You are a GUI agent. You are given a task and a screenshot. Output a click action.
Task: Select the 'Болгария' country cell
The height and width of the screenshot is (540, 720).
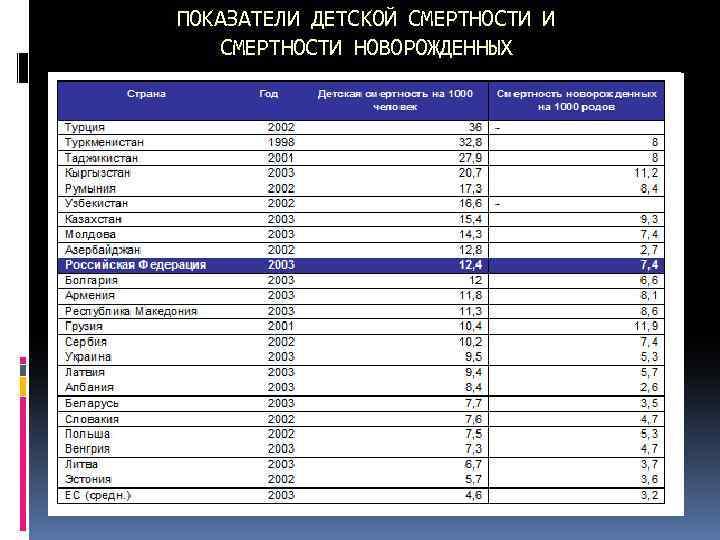[x=91, y=280]
